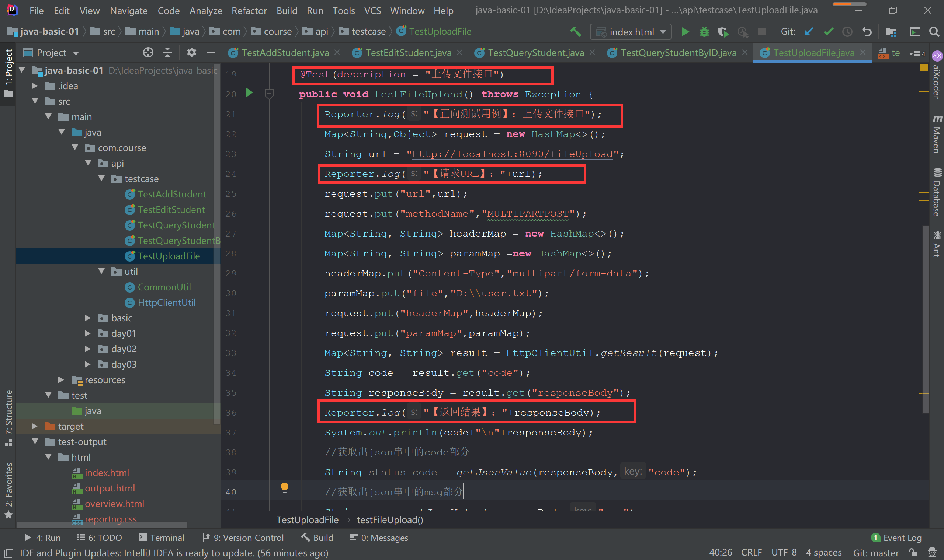The image size is (944, 560).
Task: Click the run gutter icon beside testFileUpload
Action: pos(249,93)
